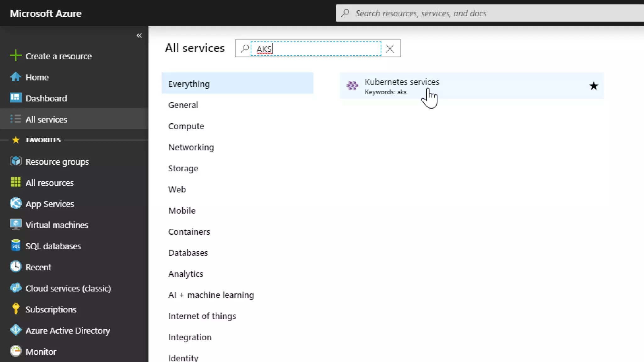Click the App Services globe icon

pyautogui.click(x=15, y=204)
